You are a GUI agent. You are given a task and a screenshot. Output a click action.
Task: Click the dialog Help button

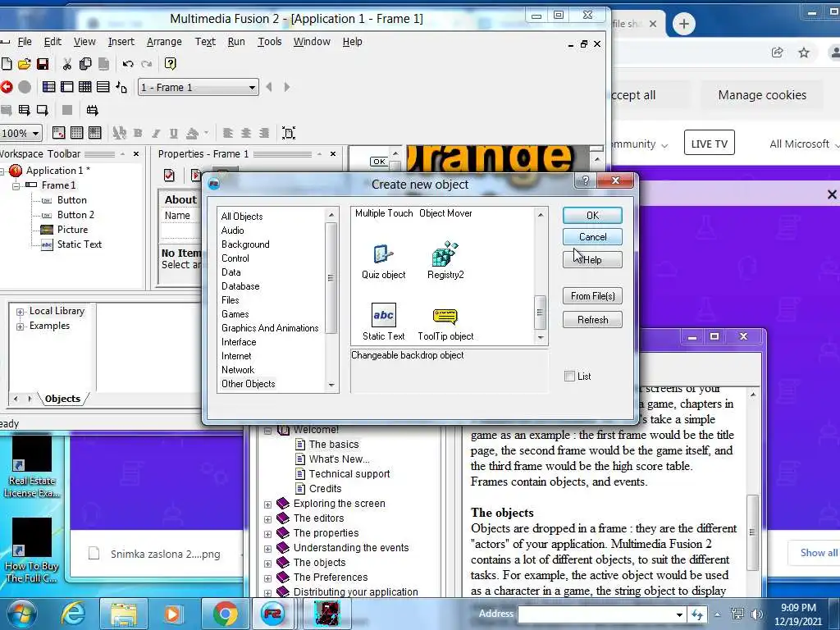[592, 260]
